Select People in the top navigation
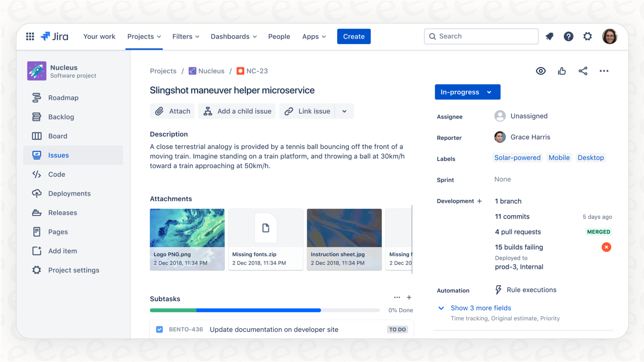 [x=279, y=36]
